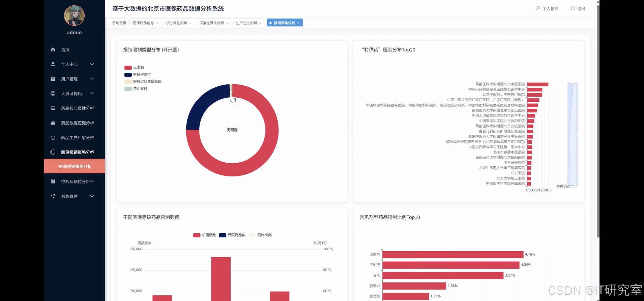Click the admin username text
Viewport: 644px width, 301px height.
(74, 32)
